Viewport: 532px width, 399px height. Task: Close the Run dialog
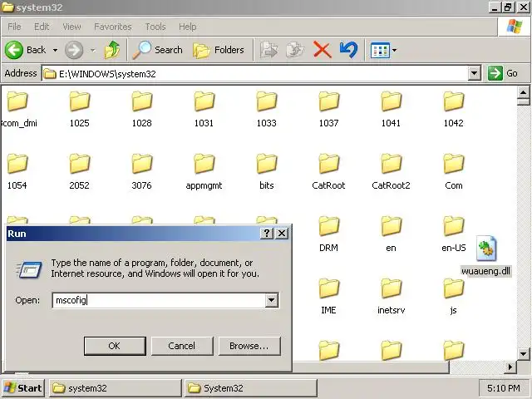pos(282,233)
